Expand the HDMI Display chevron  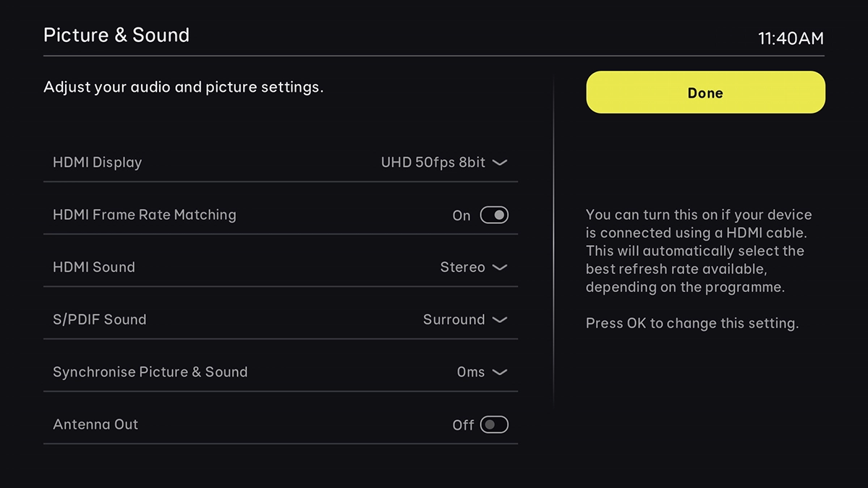point(499,163)
